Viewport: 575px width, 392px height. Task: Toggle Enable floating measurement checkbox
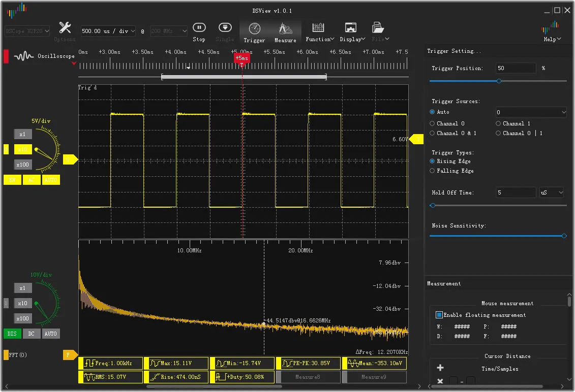[x=439, y=315]
